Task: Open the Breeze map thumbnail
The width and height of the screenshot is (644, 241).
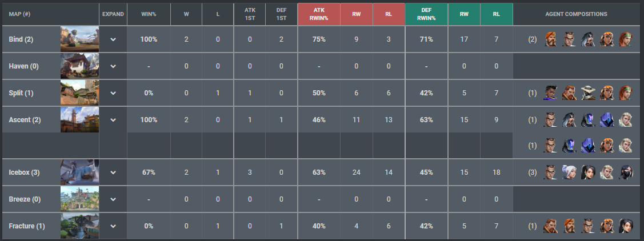Action: point(79,199)
